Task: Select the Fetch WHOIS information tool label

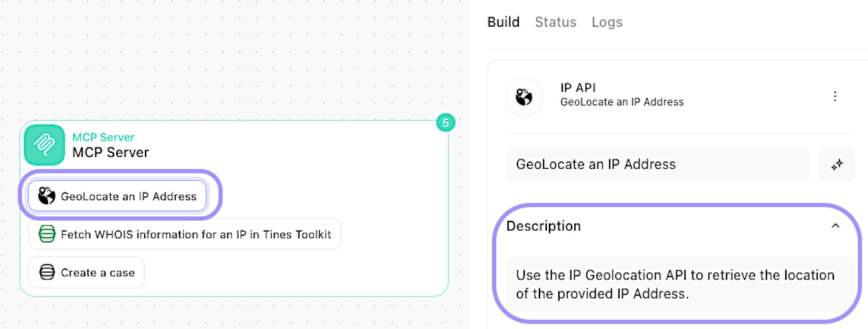Action: pos(196,234)
